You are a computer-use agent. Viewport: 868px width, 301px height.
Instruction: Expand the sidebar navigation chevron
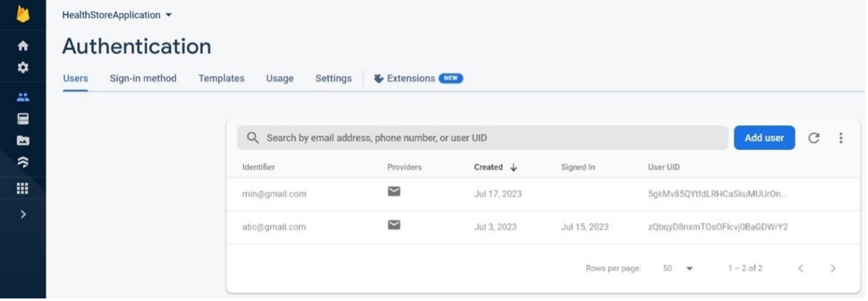[x=23, y=214]
